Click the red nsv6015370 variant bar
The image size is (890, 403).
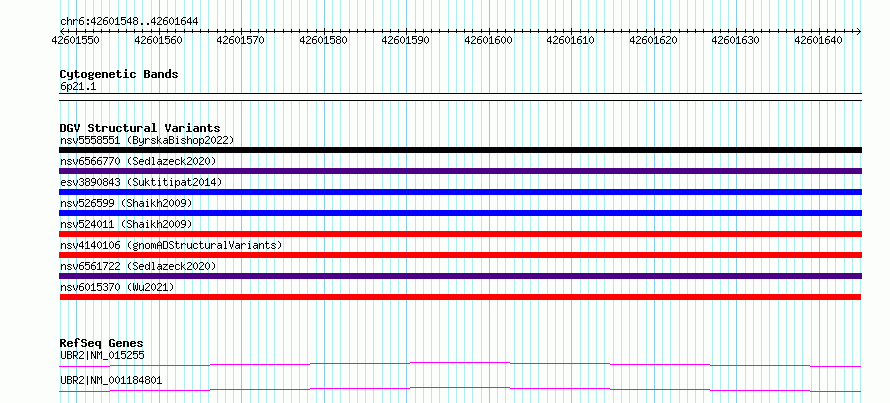pyautogui.click(x=460, y=297)
